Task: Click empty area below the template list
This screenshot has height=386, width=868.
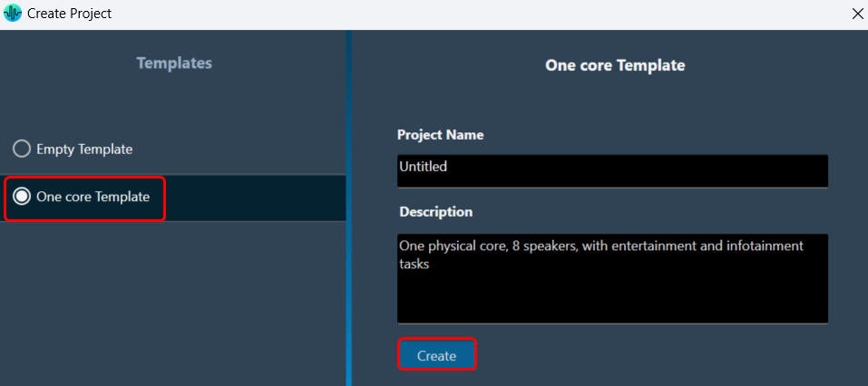Action: pyautogui.click(x=172, y=303)
